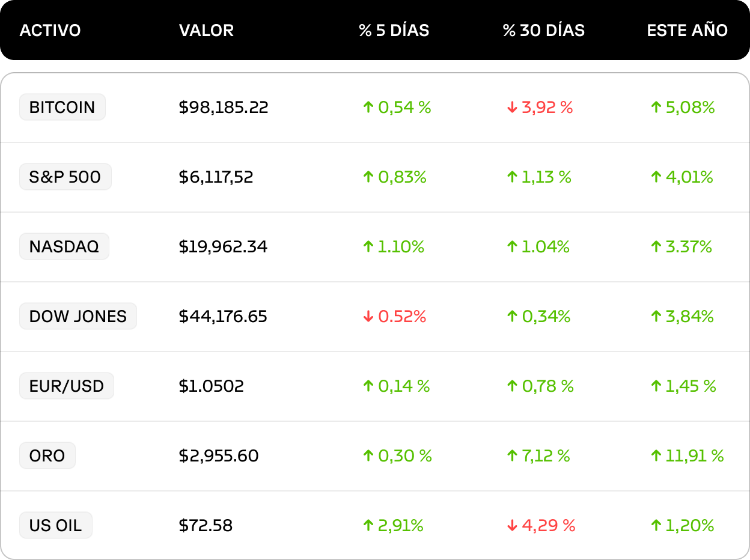Click the % 30 DÍAS column header
This screenshot has width=750, height=560.
(x=544, y=31)
